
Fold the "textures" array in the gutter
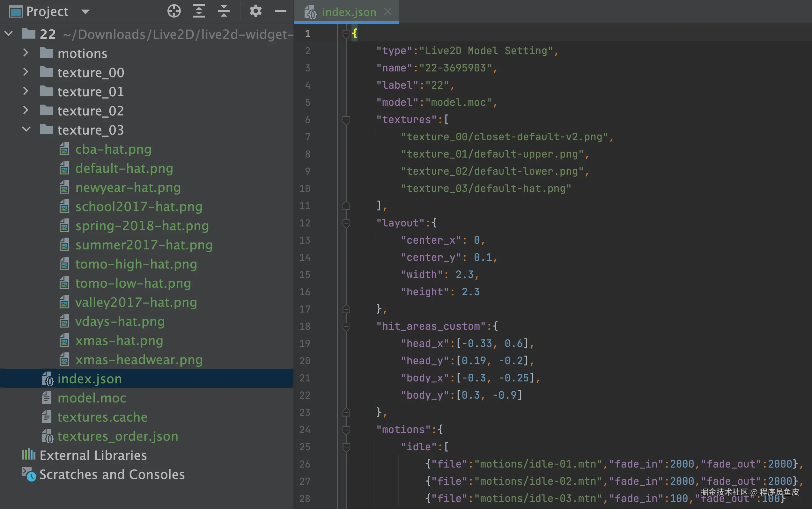pos(346,120)
